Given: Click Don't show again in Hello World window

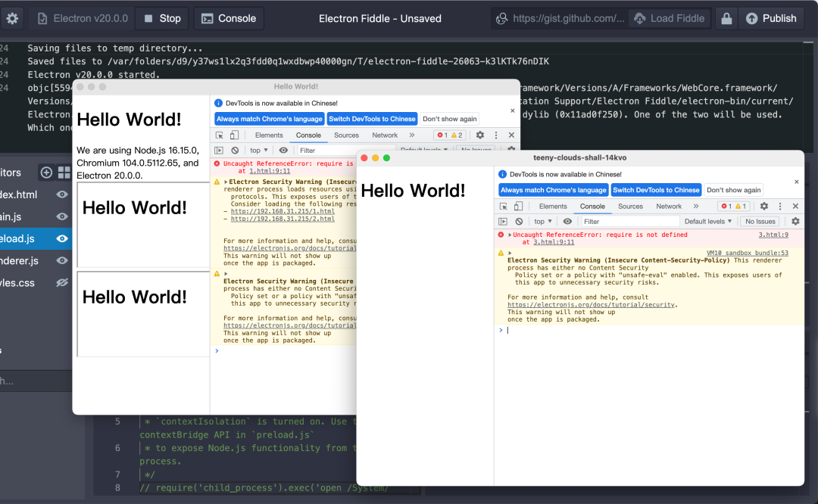Looking at the screenshot, I should click(450, 119).
